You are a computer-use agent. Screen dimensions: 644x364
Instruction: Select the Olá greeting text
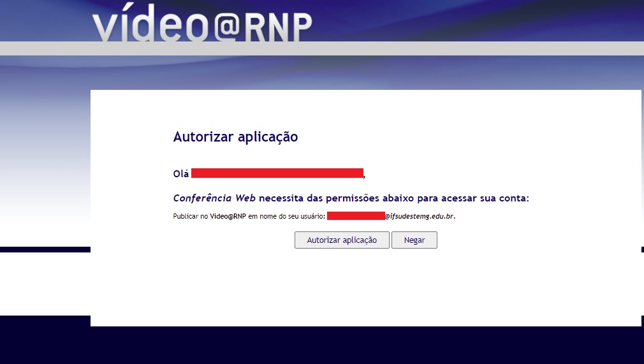coord(180,173)
